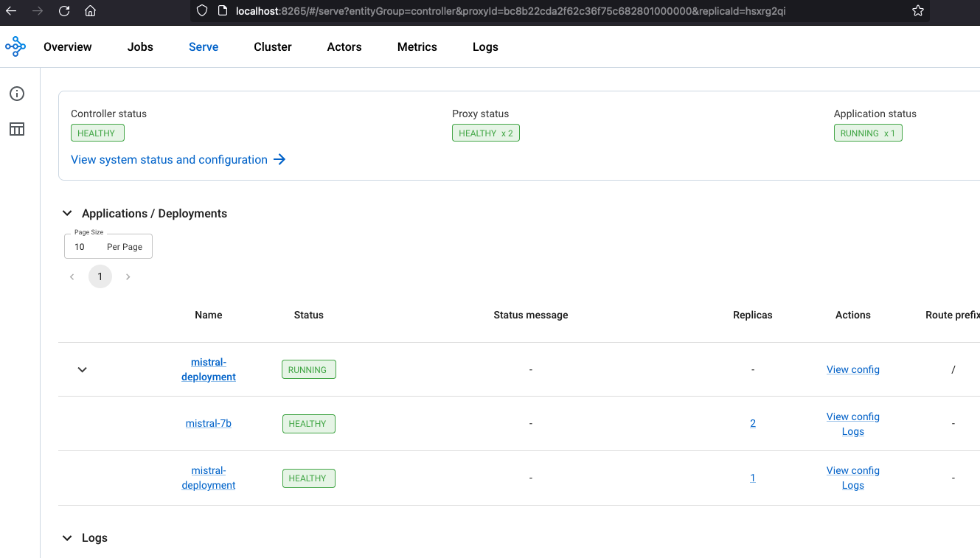Open the table view sidebar icon
This screenshot has width=980, height=558.
point(16,129)
